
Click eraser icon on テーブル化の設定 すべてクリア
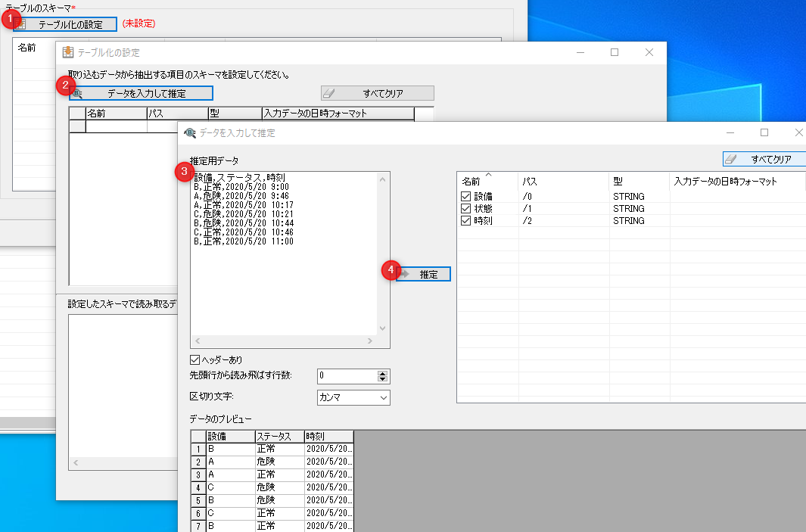pos(329,93)
